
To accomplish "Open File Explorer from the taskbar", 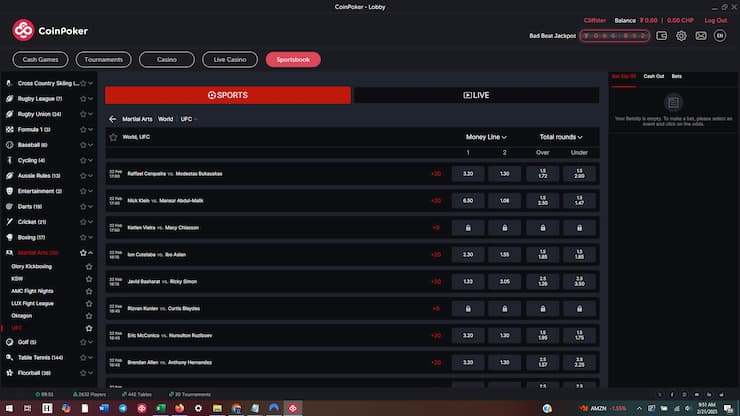I will click(x=217, y=408).
